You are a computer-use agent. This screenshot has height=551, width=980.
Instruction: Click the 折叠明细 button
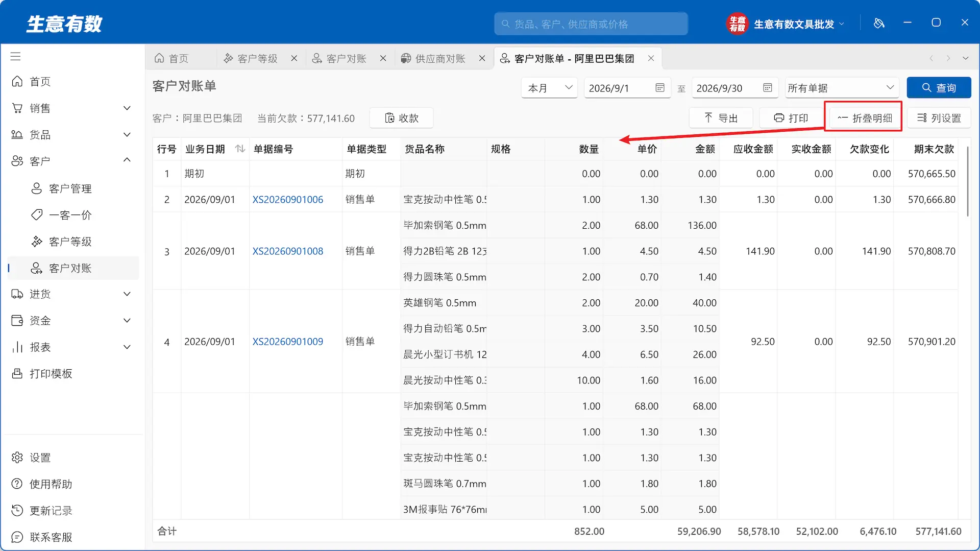click(865, 118)
